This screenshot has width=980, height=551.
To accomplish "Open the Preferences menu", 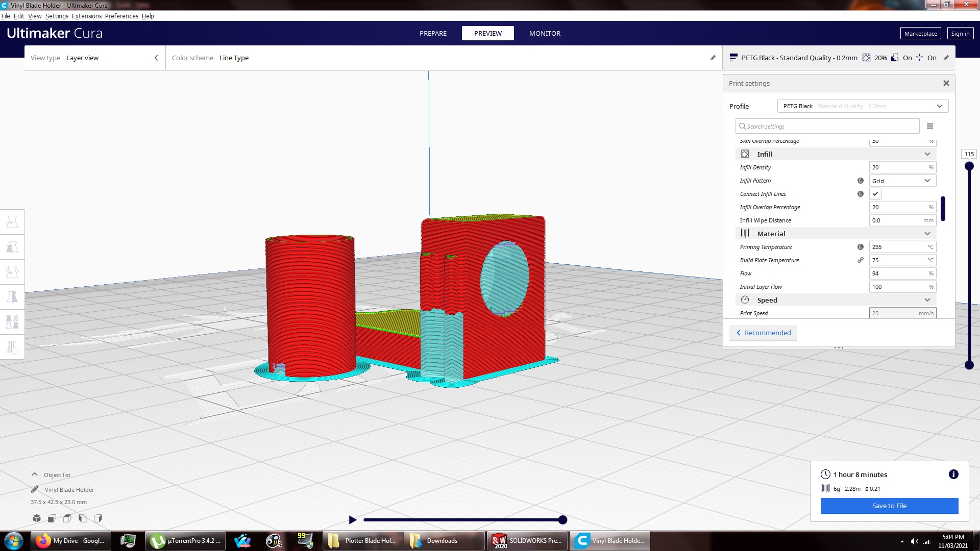I will pos(121,16).
